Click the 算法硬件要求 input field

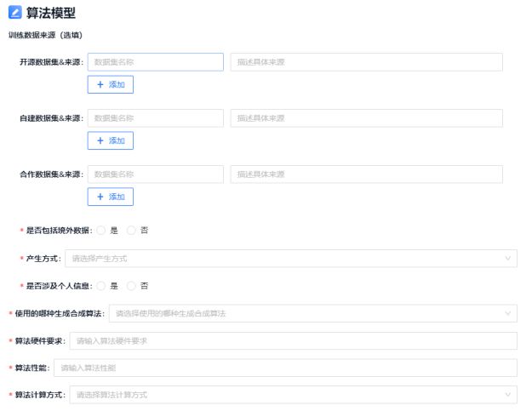293,341
